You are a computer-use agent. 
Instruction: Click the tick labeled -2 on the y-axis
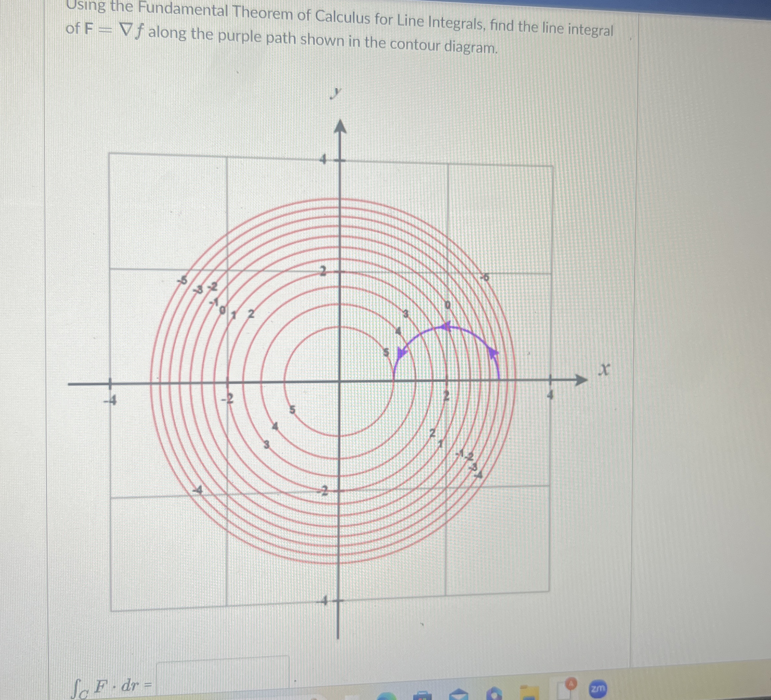[x=323, y=491]
